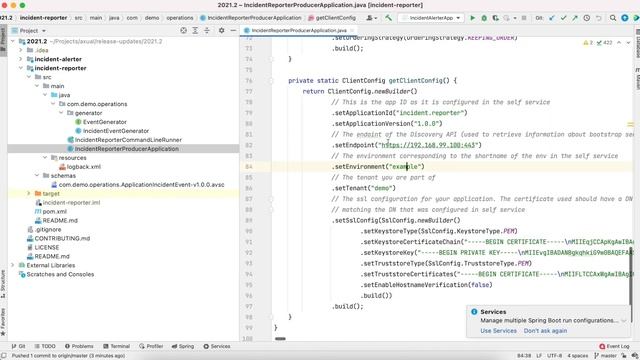Collapse all in the Project panel

pyautogui.click(x=207, y=31)
